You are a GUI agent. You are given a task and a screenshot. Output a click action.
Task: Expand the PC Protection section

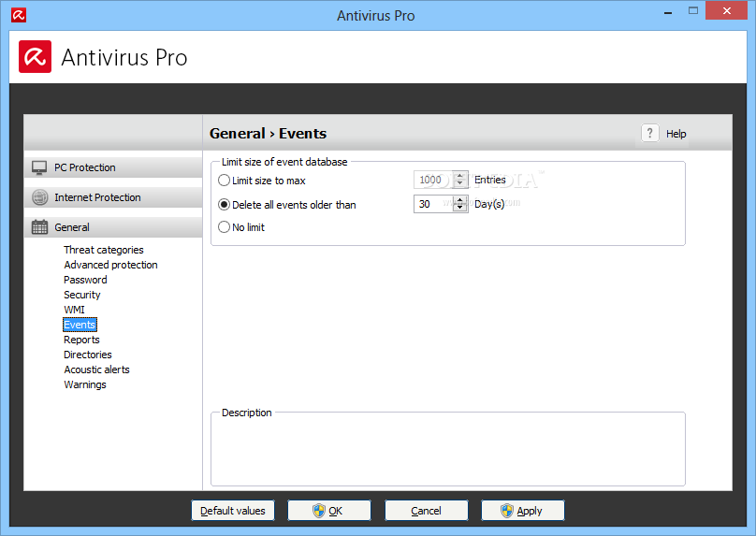(113, 167)
